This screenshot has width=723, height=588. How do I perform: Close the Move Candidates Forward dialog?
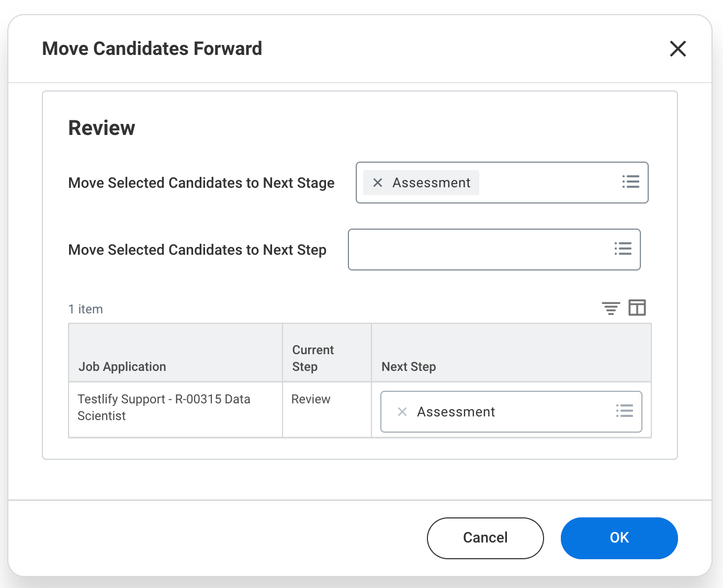(x=677, y=49)
